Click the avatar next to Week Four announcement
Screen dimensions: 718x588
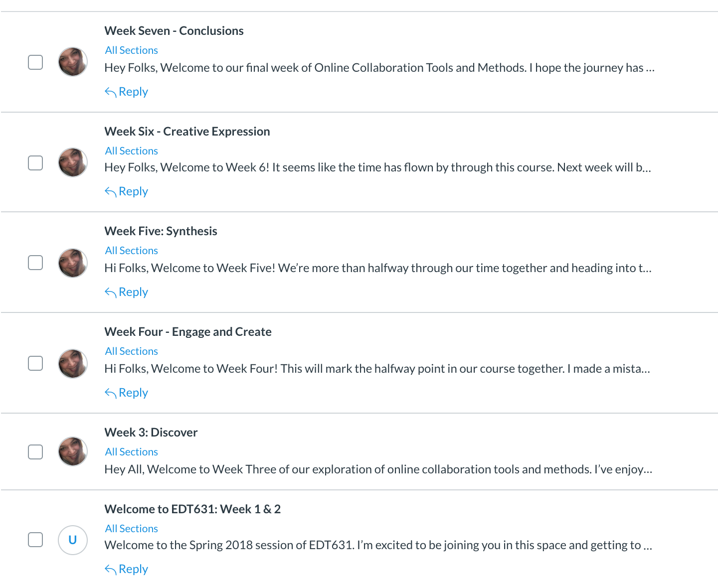pyautogui.click(x=73, y=363)
